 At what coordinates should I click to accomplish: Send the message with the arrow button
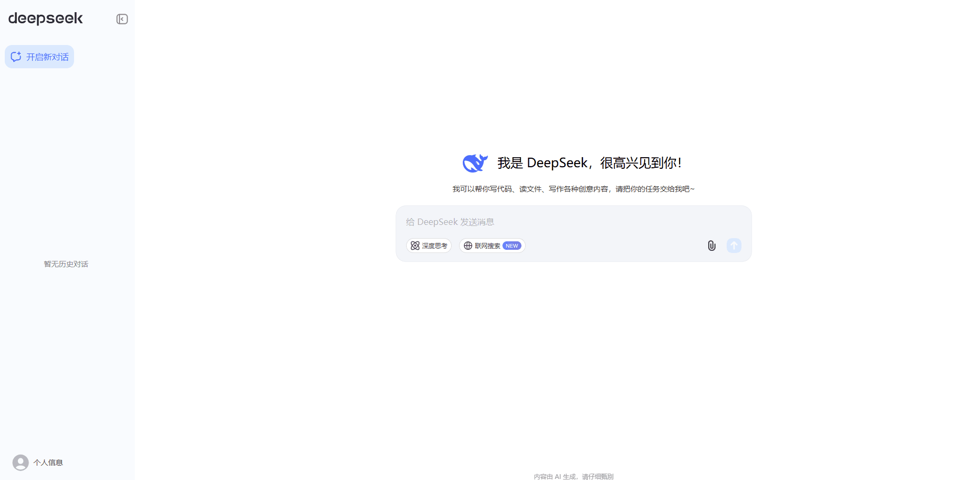click(734, 246)
